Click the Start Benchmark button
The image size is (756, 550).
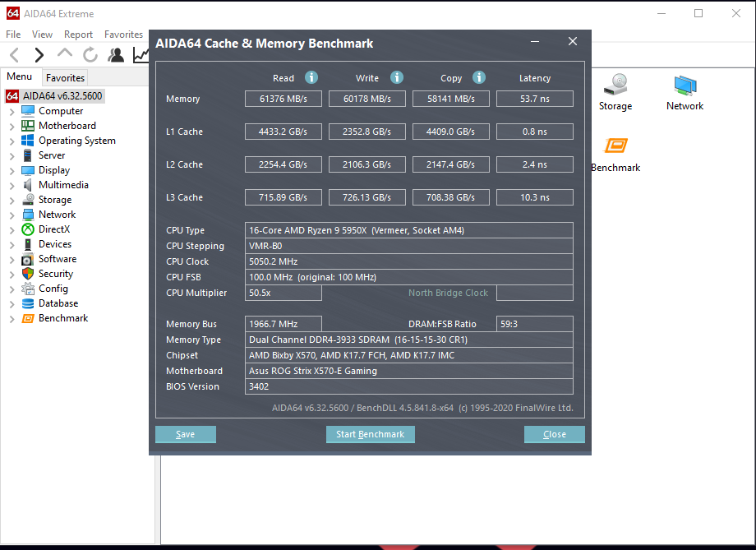click(371, 434)
